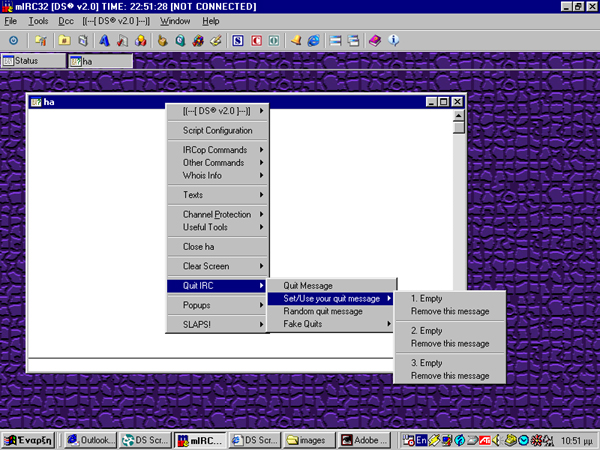Click the En language indicator in tray

tap(421, 440)
